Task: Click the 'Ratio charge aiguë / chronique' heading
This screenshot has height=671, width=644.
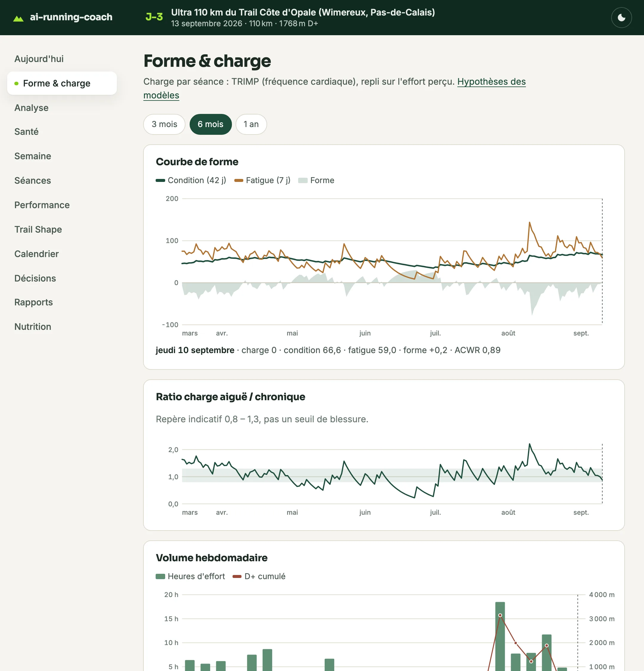Action: coord(231,397)
